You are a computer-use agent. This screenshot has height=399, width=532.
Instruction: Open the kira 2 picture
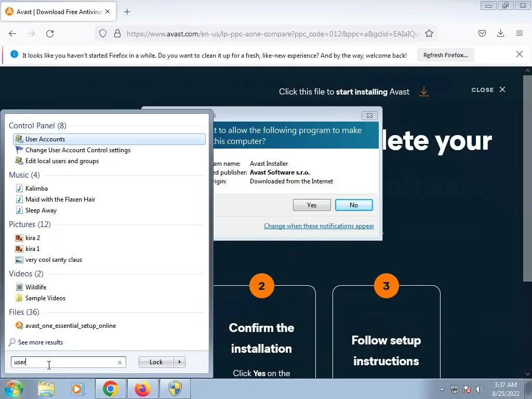(33, 237)
